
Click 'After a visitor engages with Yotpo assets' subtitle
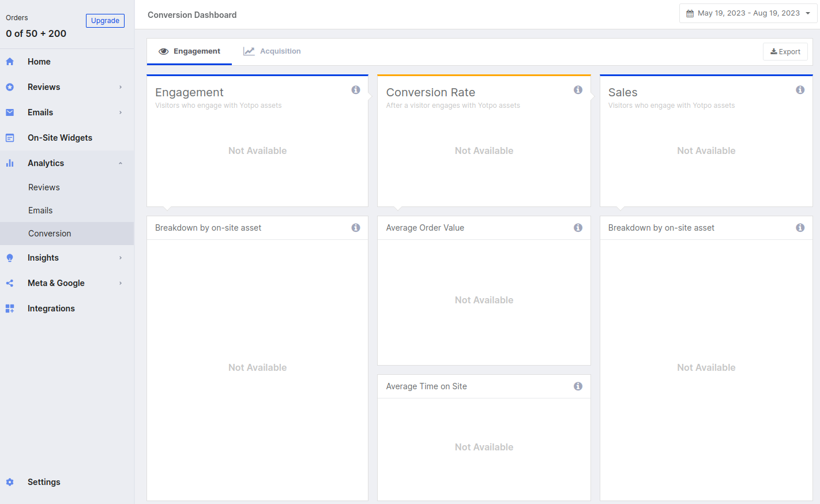[453, 106]
